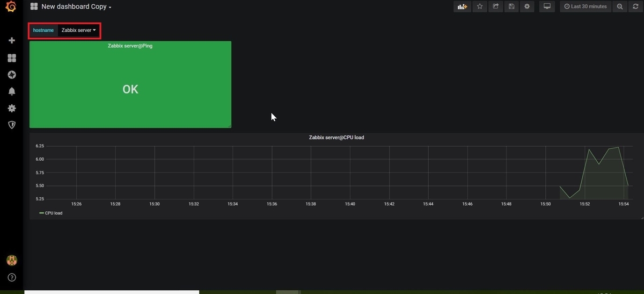Click the 15:46 time axis label
Viewport: 644px width, 294px height.
[467, 204]
